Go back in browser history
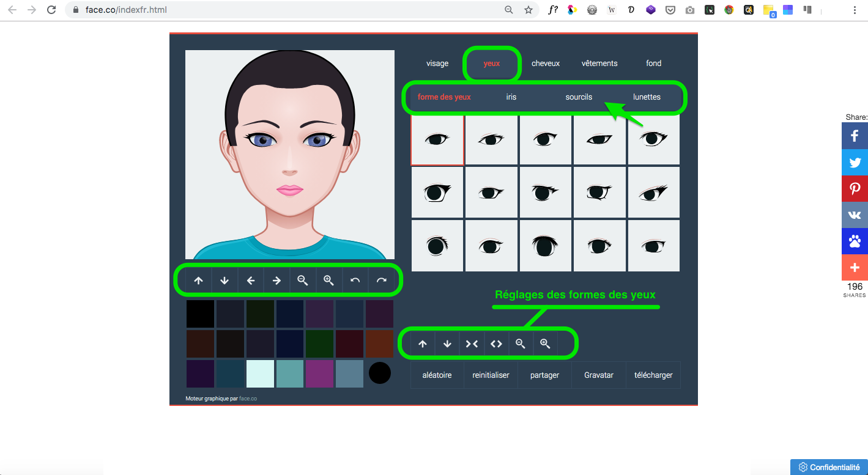 (12, 10)
